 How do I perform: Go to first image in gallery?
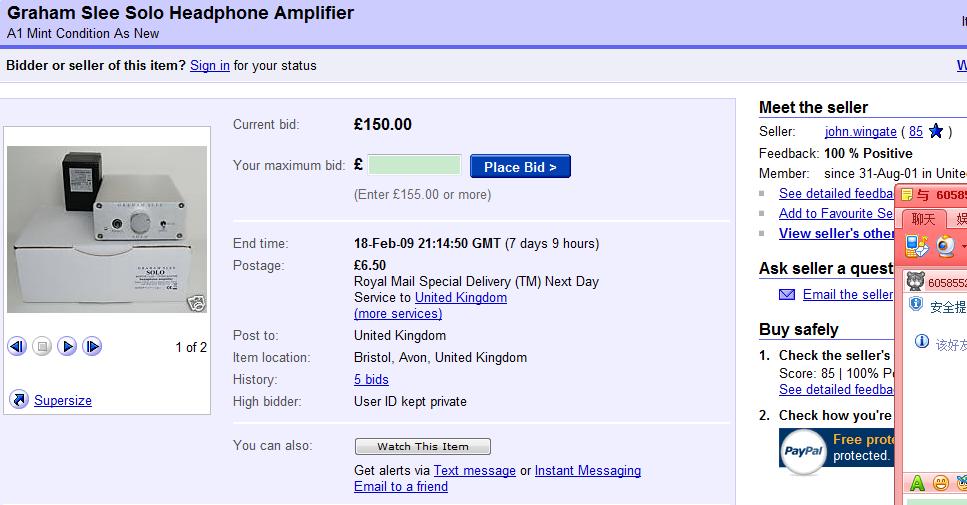pos(17,347)
